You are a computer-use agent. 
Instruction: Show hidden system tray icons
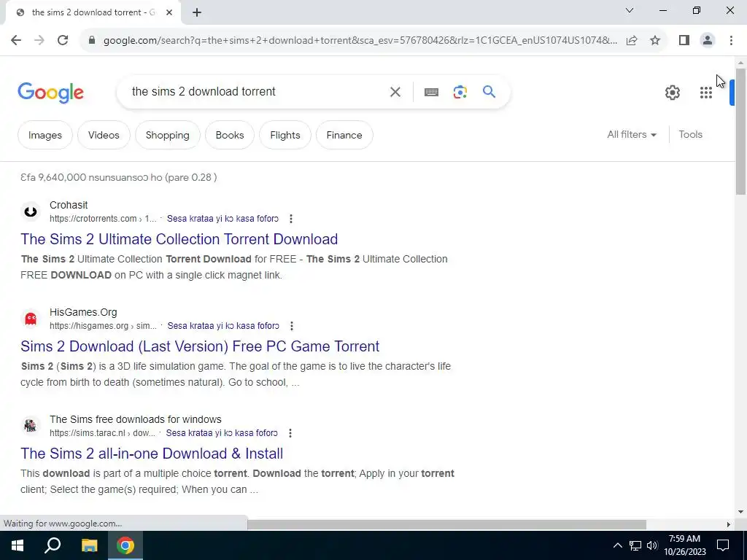click(x=617, y=545)
